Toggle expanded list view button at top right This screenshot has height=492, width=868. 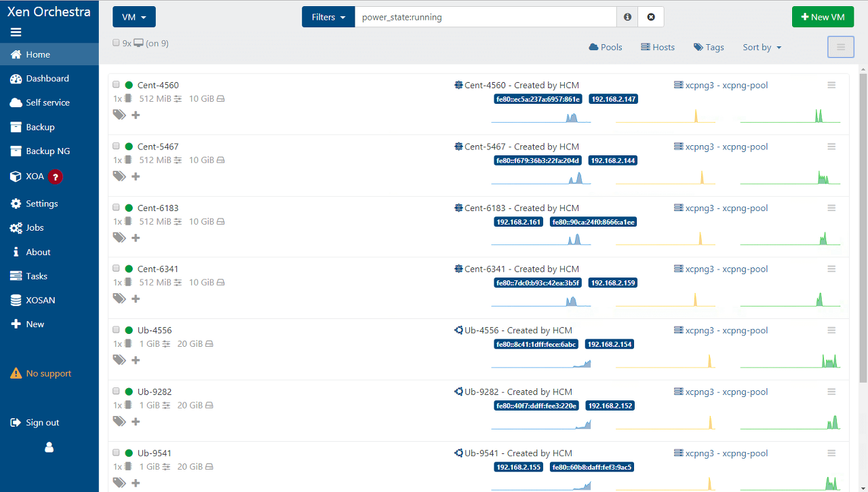[x=841, y=47]
